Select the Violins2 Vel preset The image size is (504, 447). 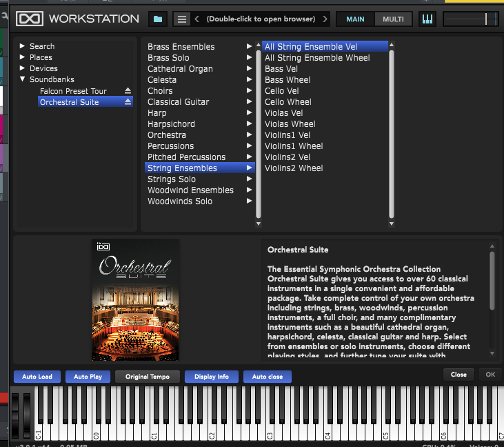click(x=325, y=157)
